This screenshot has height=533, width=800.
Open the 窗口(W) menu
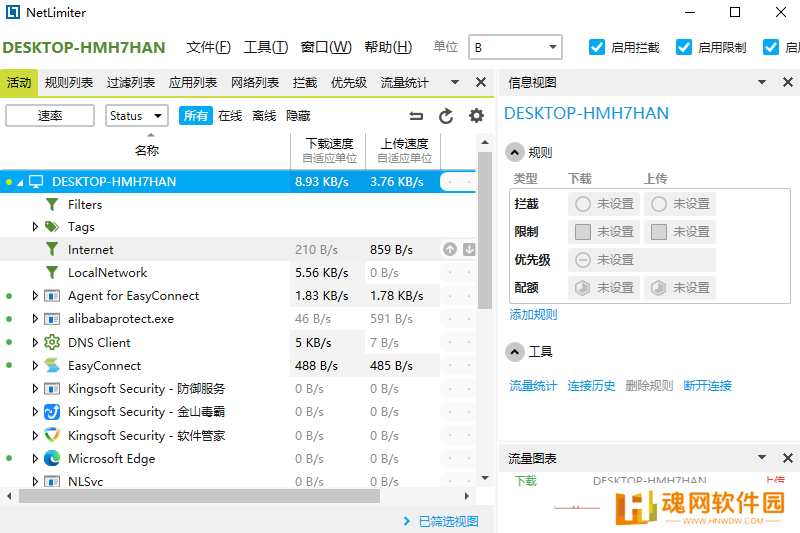[326, 47]
